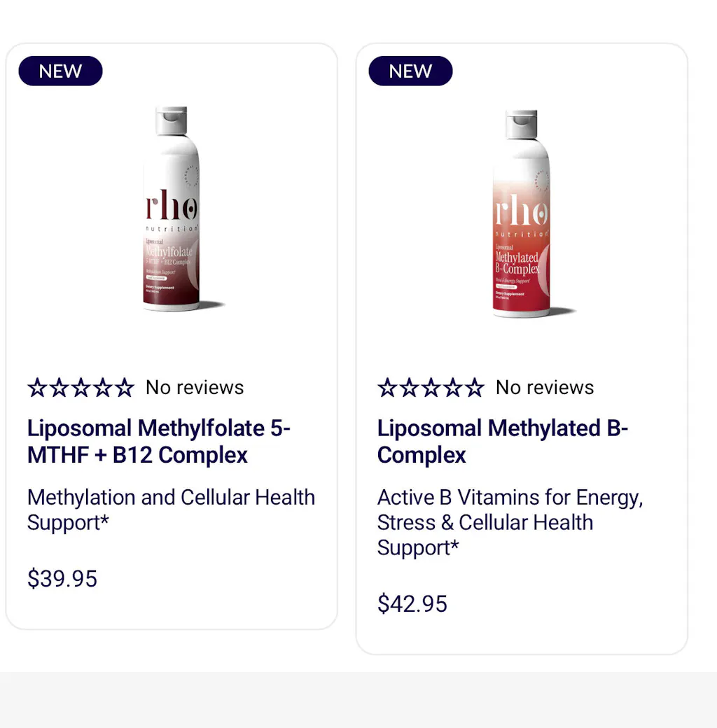Click "Methylation and Cellular Health Support" description
The image size is (717, 728).
(171, 510)
